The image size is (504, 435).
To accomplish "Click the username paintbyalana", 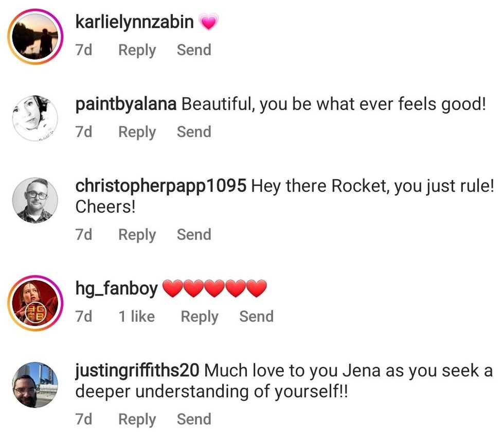I will [x=126, y=105].
